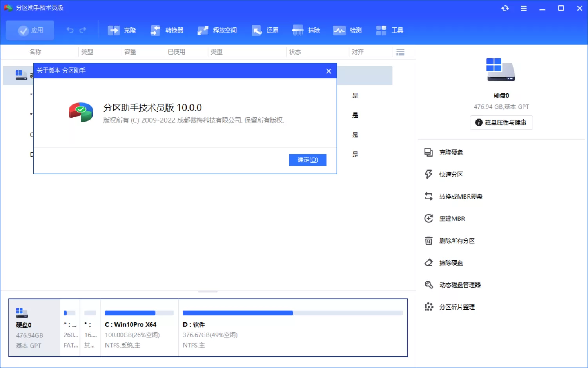Select the 还原 (Restore) tool
This screenshot has height=368, width=588.
(x=265, y=30)
